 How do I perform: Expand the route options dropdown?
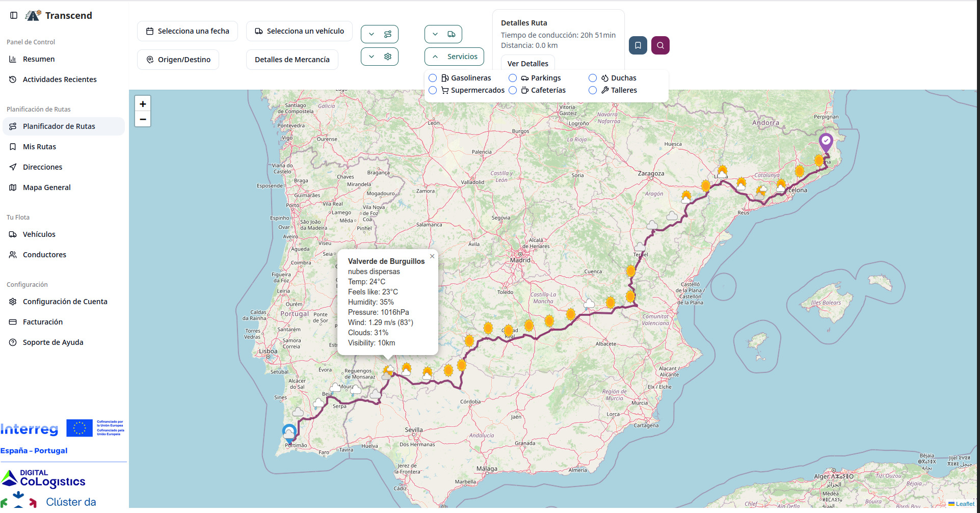380,34
